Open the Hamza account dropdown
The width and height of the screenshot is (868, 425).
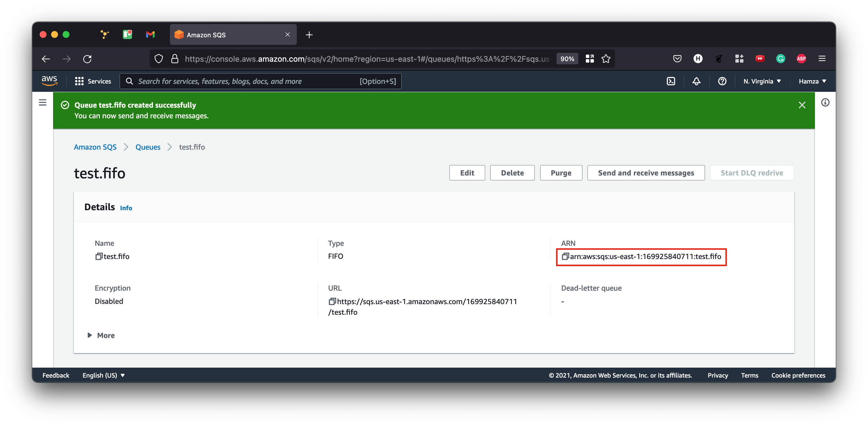pos(812,81)
